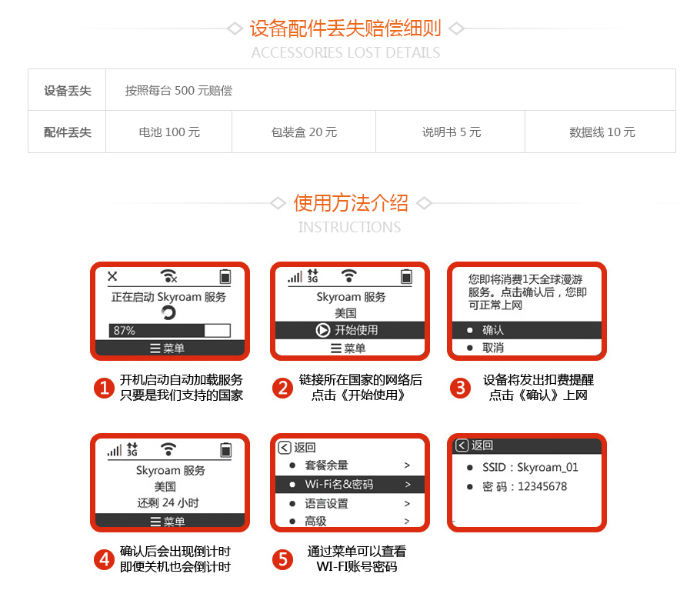This screenshot has width=700, height=597.
Task: Click the 设备配件丢失赔偿细则 heading
Action: pyautogui.click(x=345, y=28)
